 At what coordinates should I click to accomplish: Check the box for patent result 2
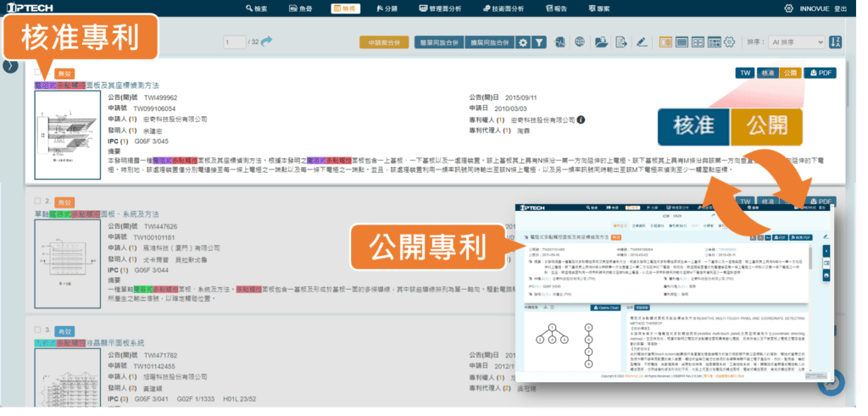click(x=38, y=202)
